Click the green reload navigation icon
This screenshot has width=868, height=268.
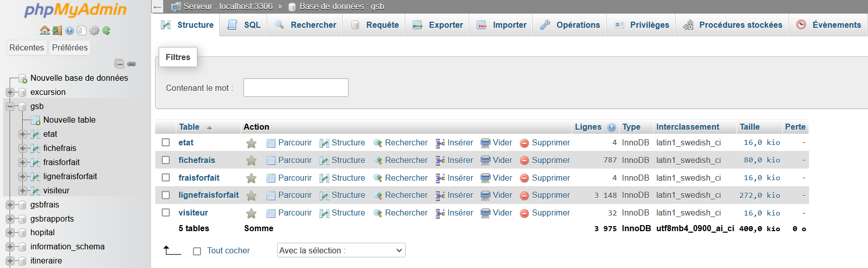point(106,31)
